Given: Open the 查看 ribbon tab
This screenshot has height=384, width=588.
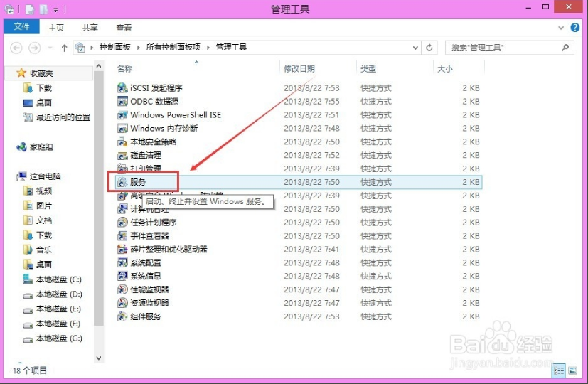Looking at the screenshot, I should (124, 28).
